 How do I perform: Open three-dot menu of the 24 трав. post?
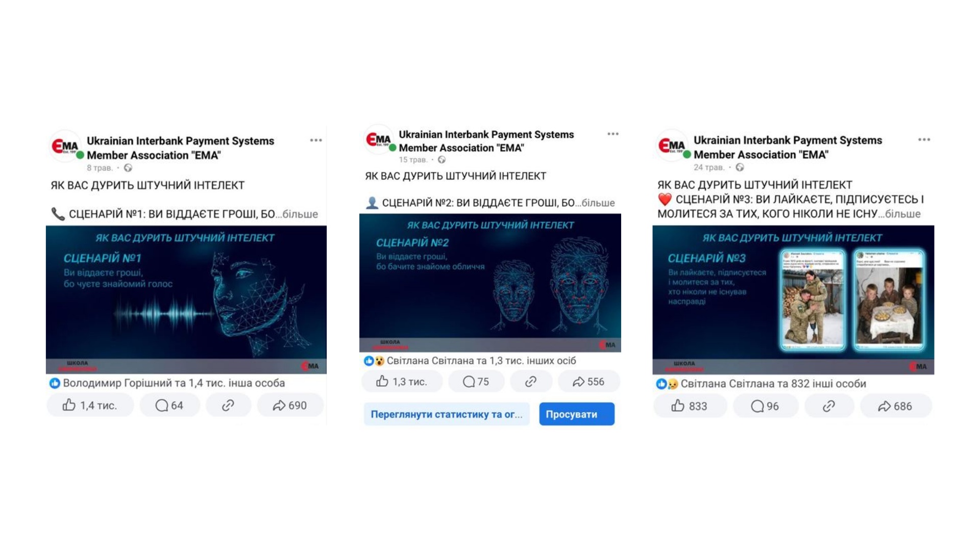[924, 140]
